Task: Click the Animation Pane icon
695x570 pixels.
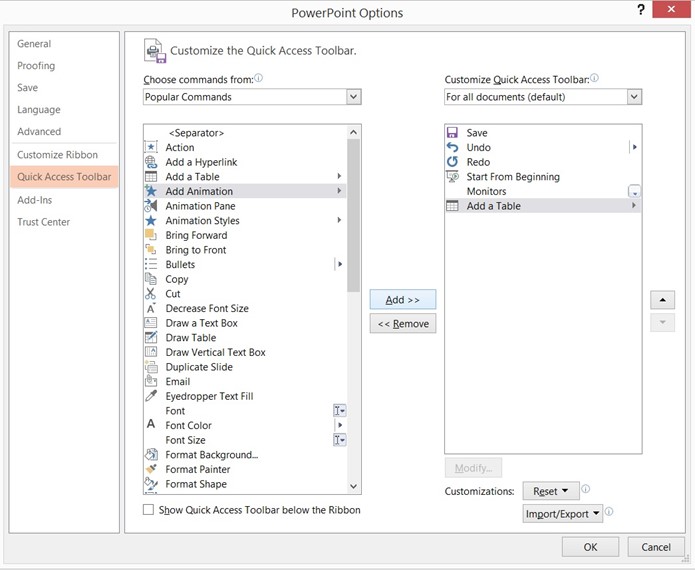Action: click(x=151, y=206)
